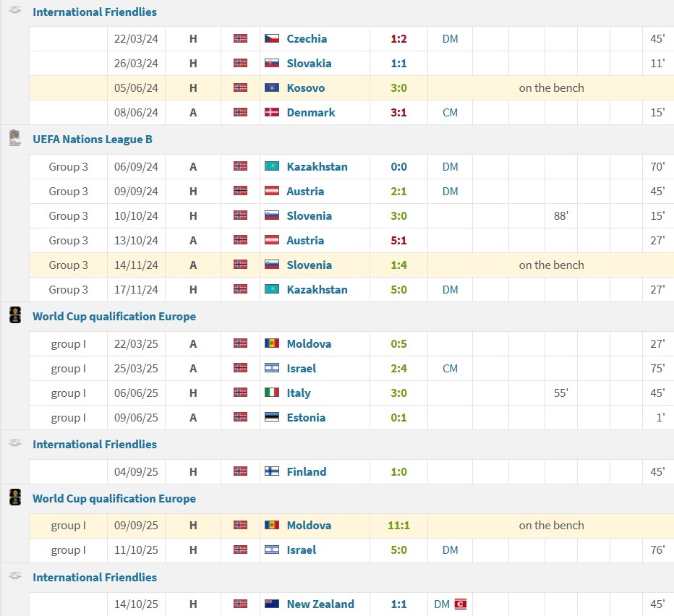This screenshot has width=674, height=616.
Task: Open the 2:4 result against Israel
Action: pos(398,369)
